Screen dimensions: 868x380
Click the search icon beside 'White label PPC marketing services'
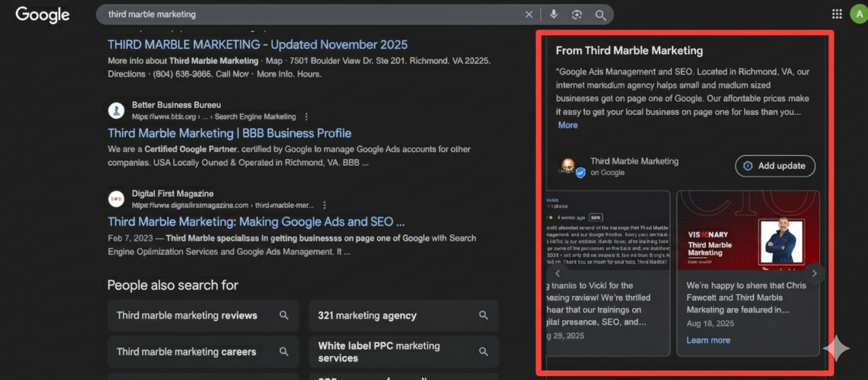coord(483,352)
